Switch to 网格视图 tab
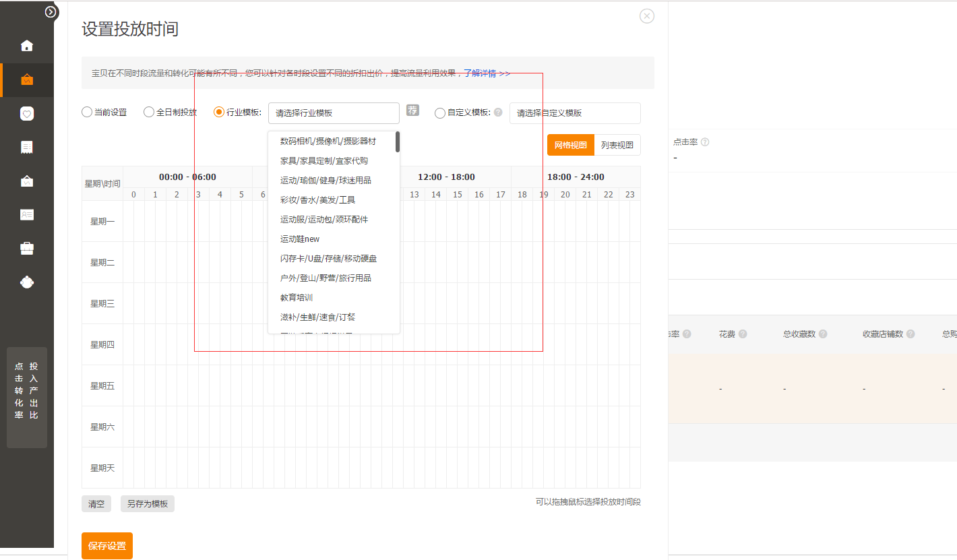The image size is (957, 560). click(570, 145)
